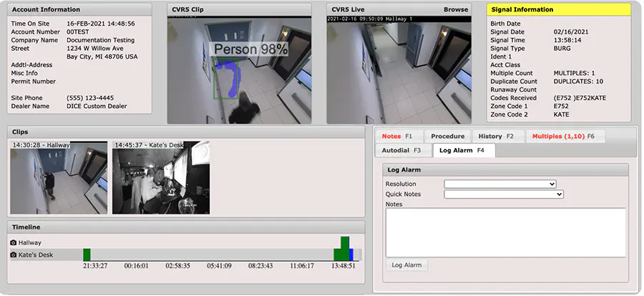Screen dimensions: 644x296
Task: Click the Street value 1234 W Willow Ave
Action: click(x=95, y=49)
